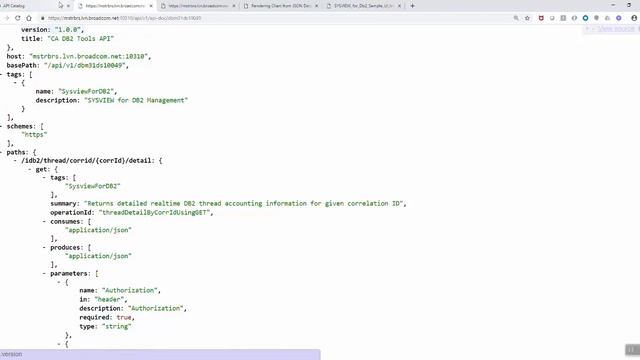Click the in value "header"
Viewport: 640px width, 360px height.
(109, 300)
